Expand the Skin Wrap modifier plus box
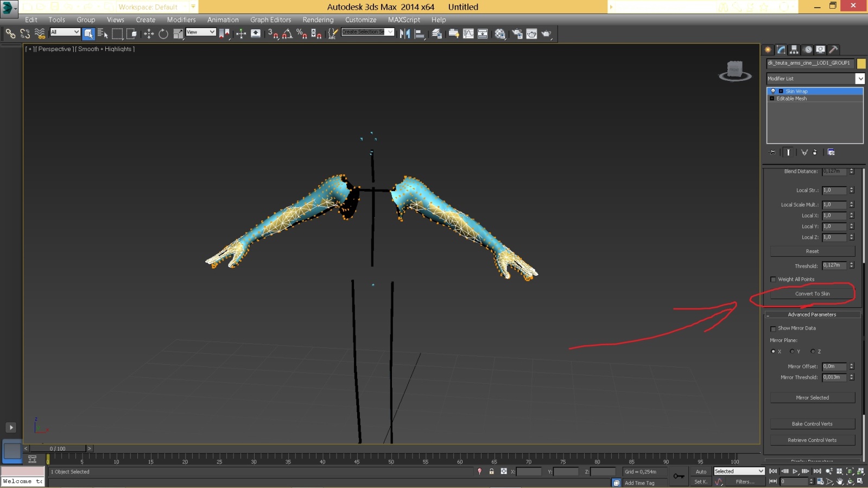868x488 pixels. [781, 91]
